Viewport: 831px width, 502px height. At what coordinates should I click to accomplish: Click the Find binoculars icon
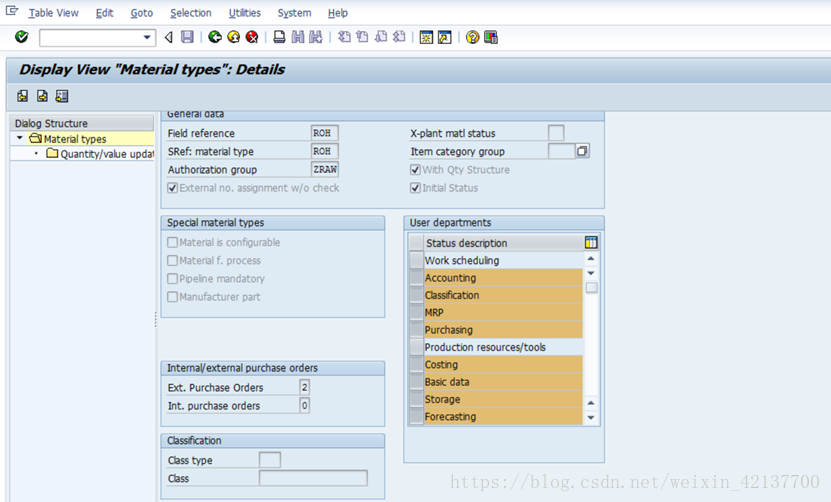pos(298,37)
